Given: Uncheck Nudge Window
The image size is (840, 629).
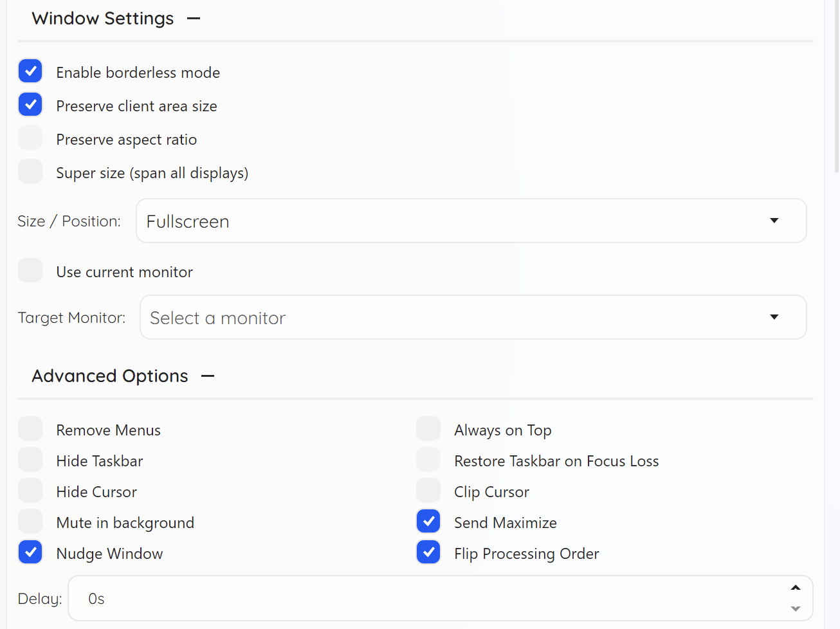Looking at the screenshot, I should click(x=30, y=552).
